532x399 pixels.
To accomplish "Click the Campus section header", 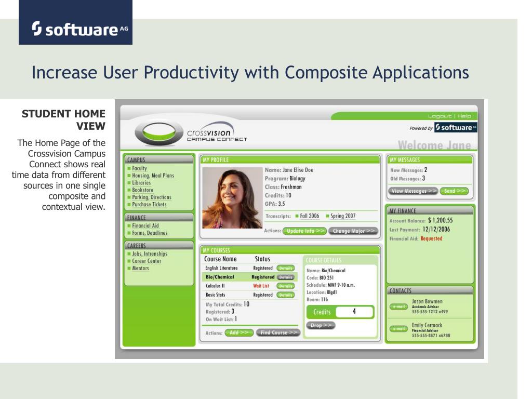I will pos(159,159).
